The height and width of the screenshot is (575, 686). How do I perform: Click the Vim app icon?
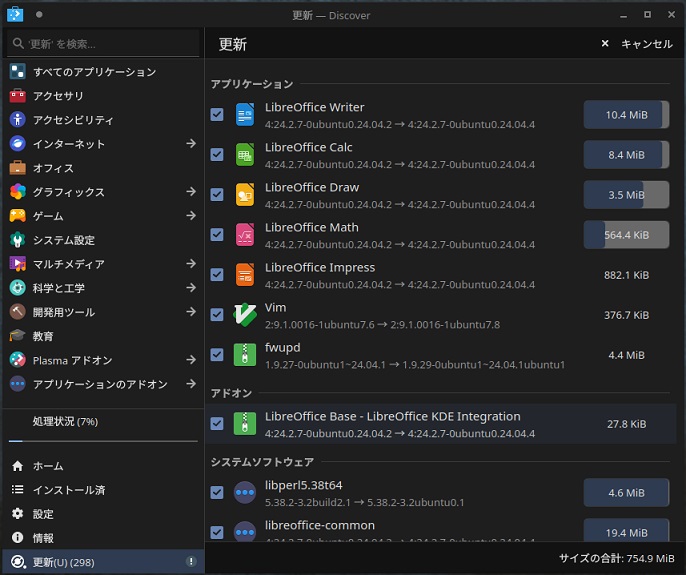point(245,315)
